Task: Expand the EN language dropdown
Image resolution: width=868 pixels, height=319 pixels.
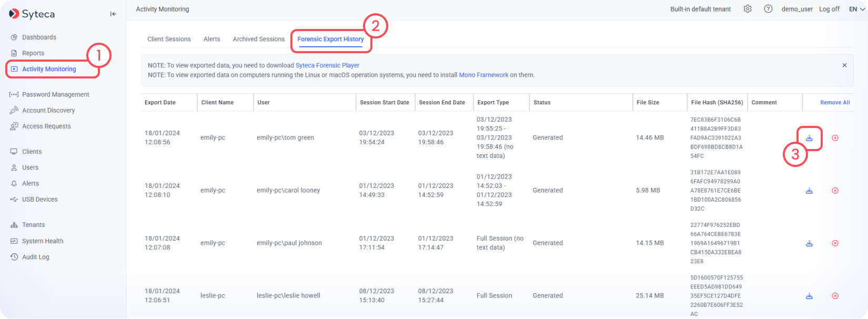Action: (857, 9)
